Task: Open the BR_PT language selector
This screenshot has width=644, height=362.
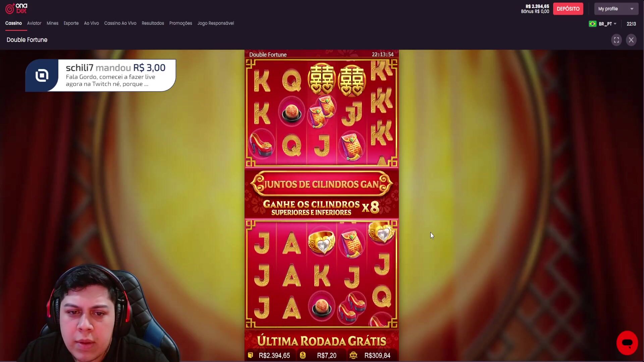Action: (x=607, y=24)
